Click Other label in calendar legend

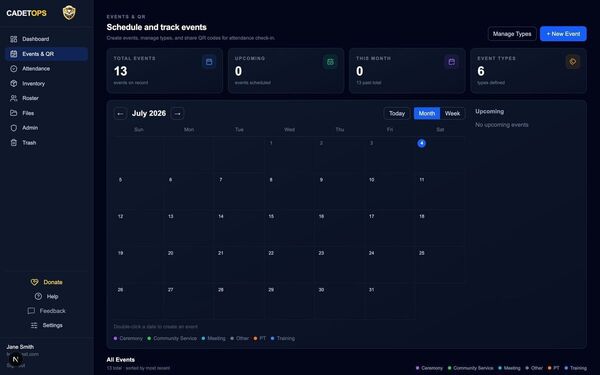242,338
